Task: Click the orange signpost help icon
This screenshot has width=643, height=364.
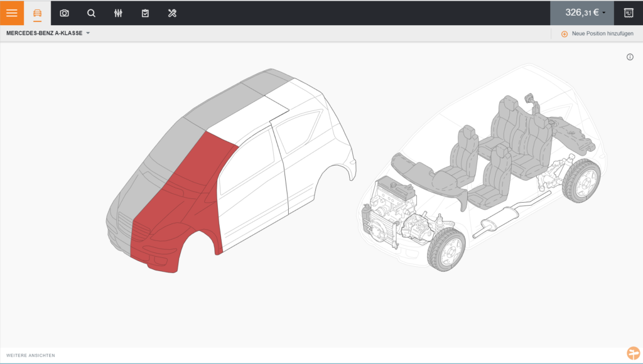Action: pyautogui.click(x=633, y=353)
